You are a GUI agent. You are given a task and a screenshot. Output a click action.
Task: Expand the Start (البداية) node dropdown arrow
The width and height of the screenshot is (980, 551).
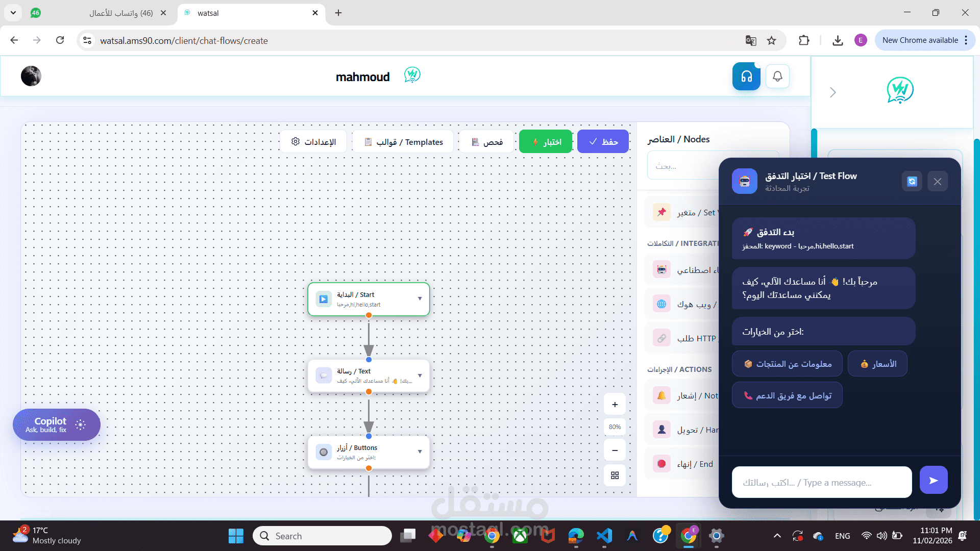(420, 299)
